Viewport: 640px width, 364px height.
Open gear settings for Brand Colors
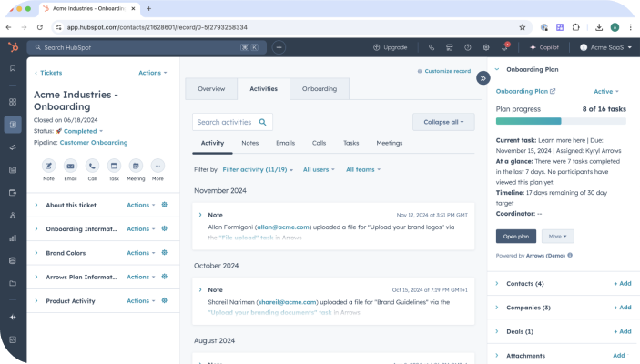165,253
